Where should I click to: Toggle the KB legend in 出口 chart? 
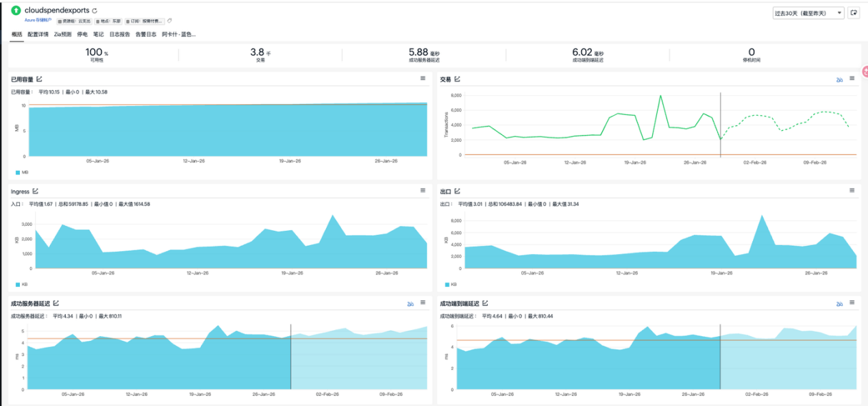[x=450, y=283]
